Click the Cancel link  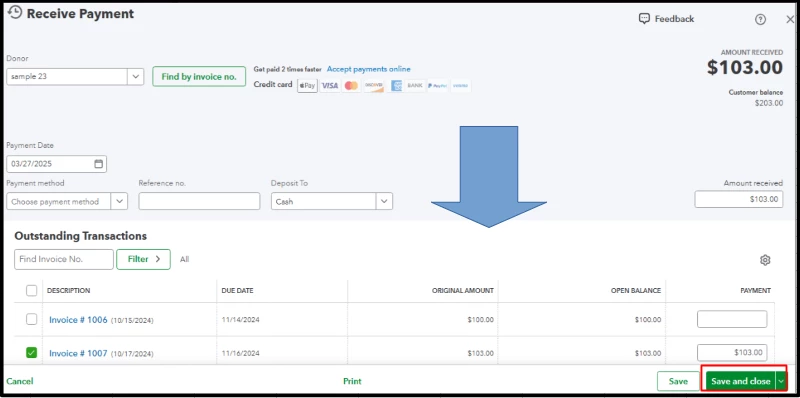pyautogui.click(x=20, y=381)
